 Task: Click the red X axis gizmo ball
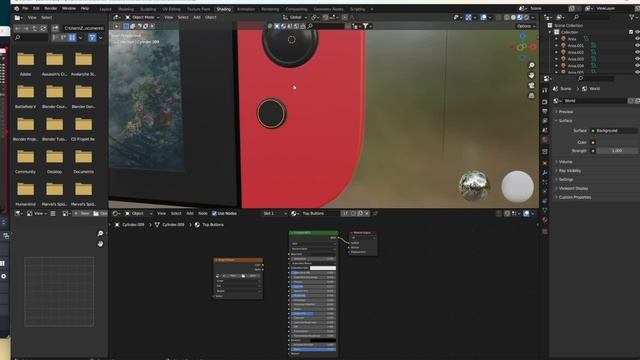[533, 47]
